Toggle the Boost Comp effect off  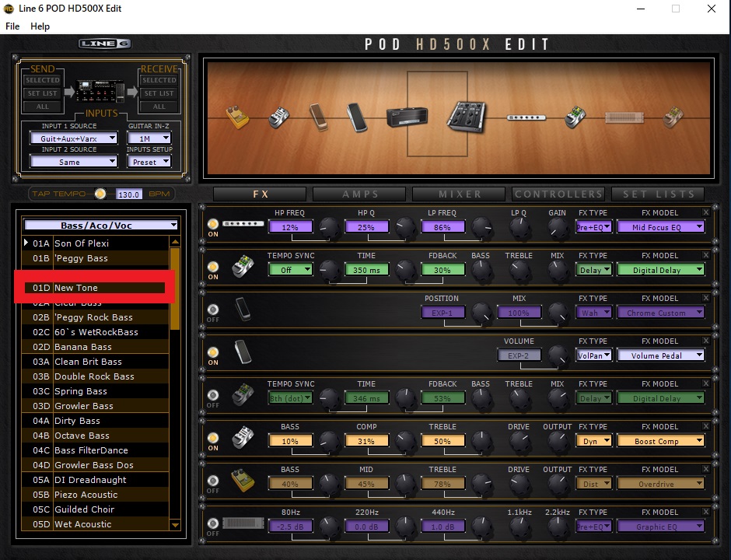click(213, 438)
